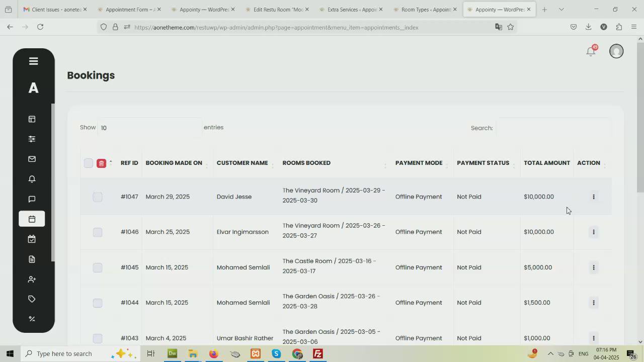The height and width of the screenshot is (362, 644).
Task: Click the $5,000.00 total amount
Action: point(538,267)
